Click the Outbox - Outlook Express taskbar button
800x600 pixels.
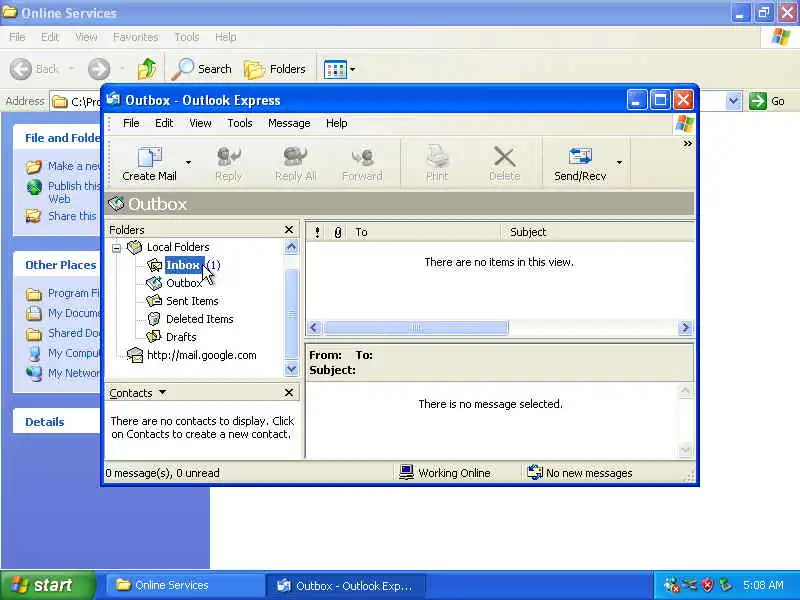(345, 585)
